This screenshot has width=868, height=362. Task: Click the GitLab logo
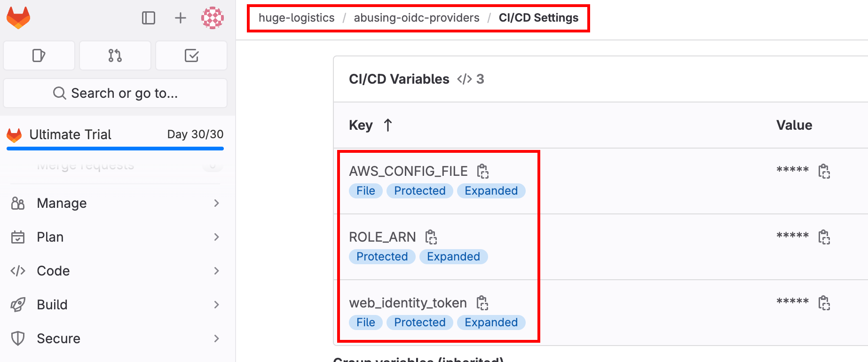[x=17, y=17]
